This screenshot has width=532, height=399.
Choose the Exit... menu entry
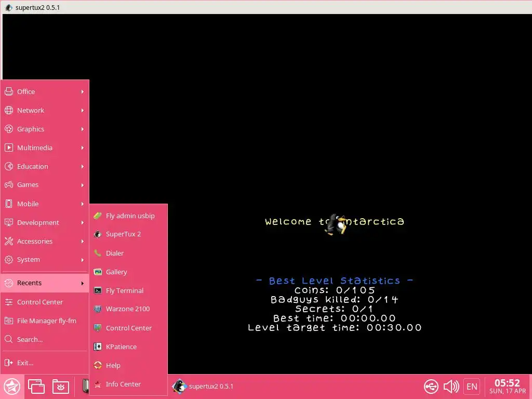click(x=45, y=363)
